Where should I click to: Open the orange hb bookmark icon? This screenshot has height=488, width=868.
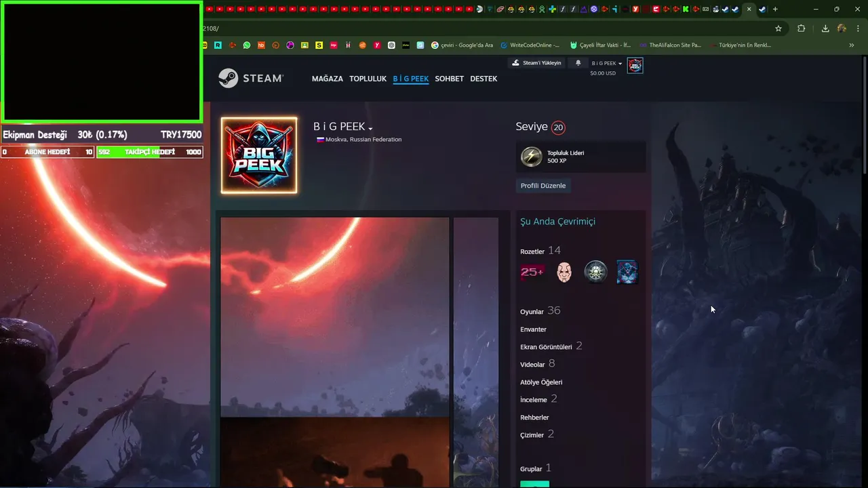point(261,45)
